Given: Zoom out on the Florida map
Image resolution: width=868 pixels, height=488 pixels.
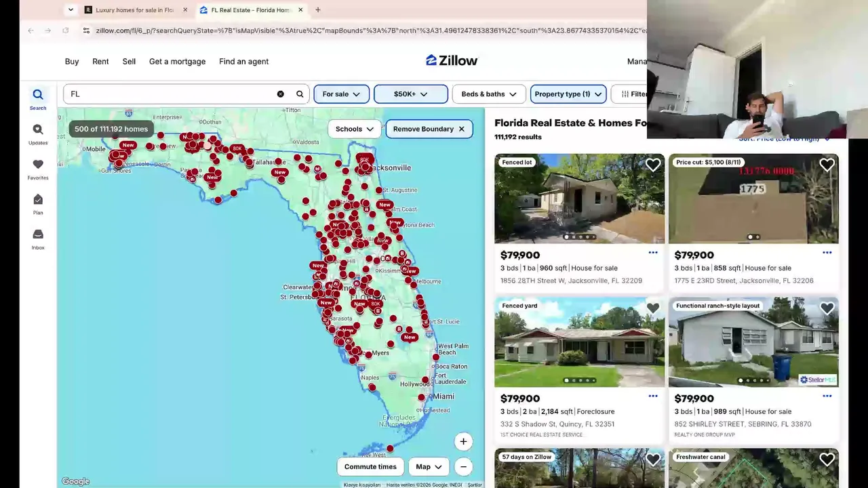Looking at the screenshot, I should pos(463,466).
